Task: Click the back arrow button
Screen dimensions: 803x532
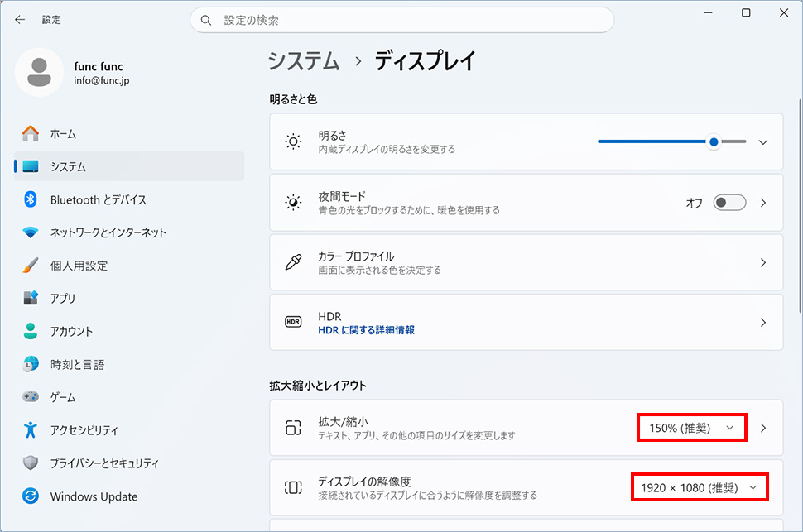Action: coord(19,19)
